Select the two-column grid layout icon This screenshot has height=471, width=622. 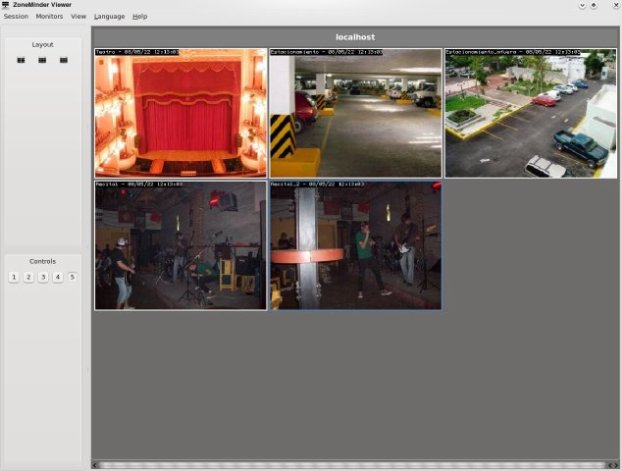pos(21,60)
